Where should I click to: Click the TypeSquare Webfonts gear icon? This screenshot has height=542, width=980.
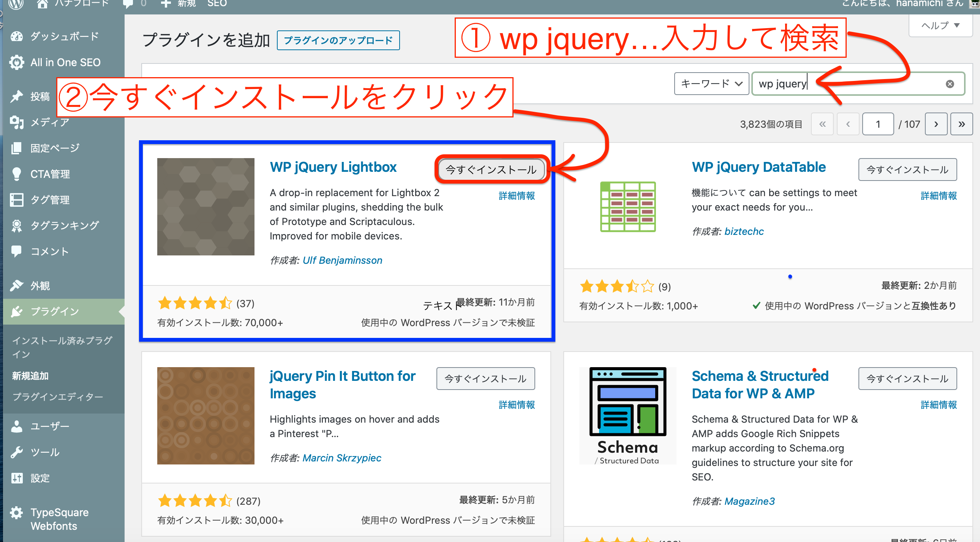point(17,512)
